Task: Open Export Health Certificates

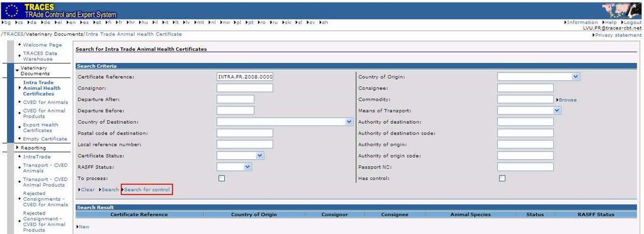Action: (x=41, y=128)
